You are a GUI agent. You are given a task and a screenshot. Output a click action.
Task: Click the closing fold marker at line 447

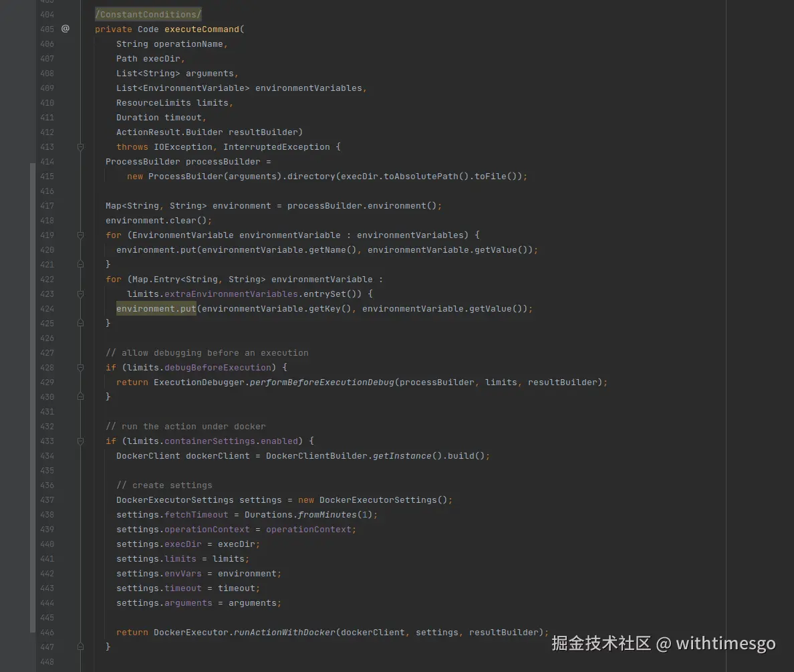coord(80,647)
